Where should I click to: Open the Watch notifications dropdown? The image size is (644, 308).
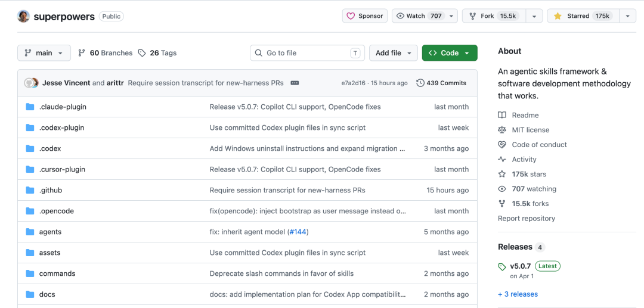coord(425,16)
